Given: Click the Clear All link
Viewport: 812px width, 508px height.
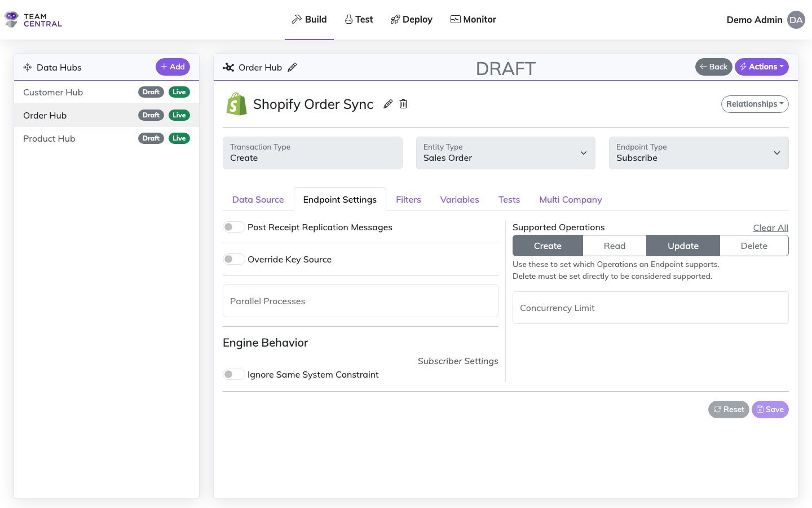Looking at the screenshot, I should [x=770, y=227].
